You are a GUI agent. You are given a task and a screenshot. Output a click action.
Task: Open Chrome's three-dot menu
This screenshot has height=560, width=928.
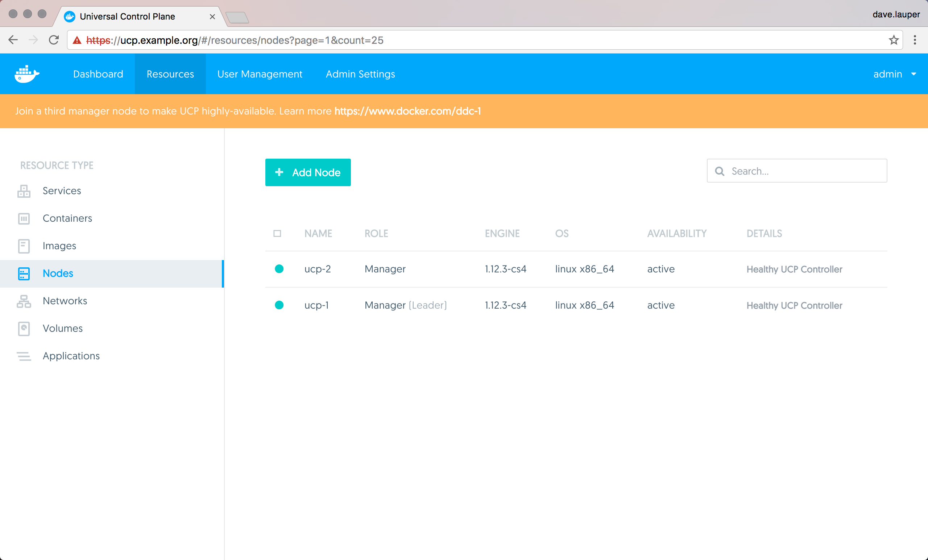[x=915, y=40]
